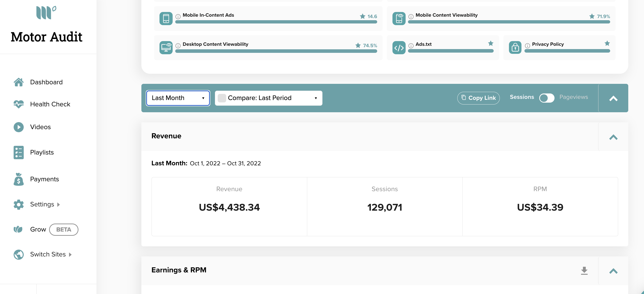The width and height of the screenshot is (644, 294).
Task: Click the star next to 14.6
Action: pyautogui.click(x=362, y=16)
